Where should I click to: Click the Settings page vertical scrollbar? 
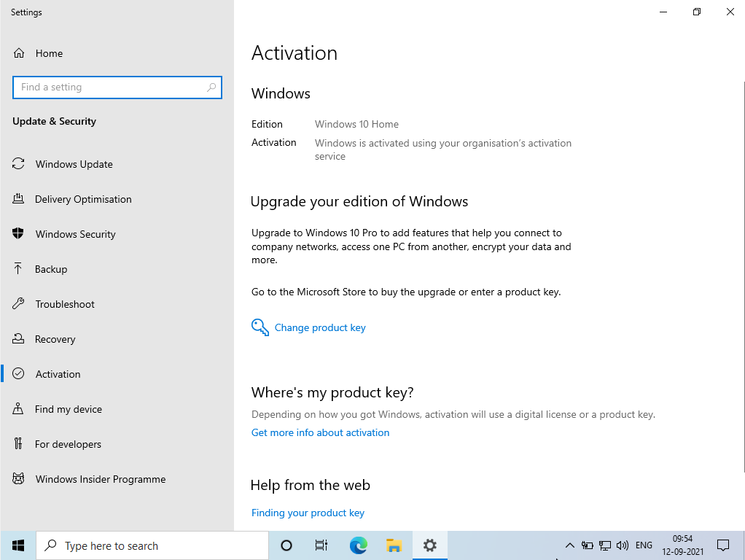click(743, 275)
